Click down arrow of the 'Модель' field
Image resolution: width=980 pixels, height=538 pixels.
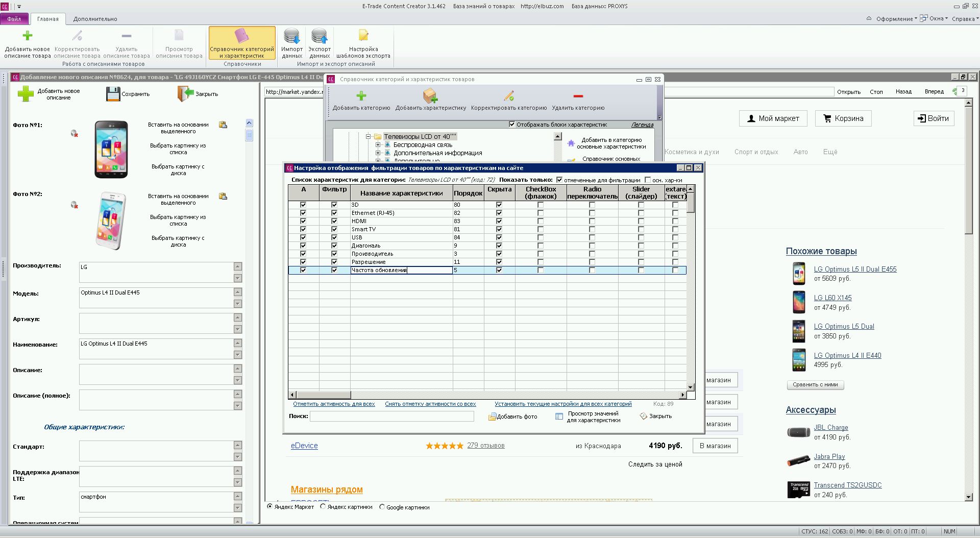click(x=238, y=304)
